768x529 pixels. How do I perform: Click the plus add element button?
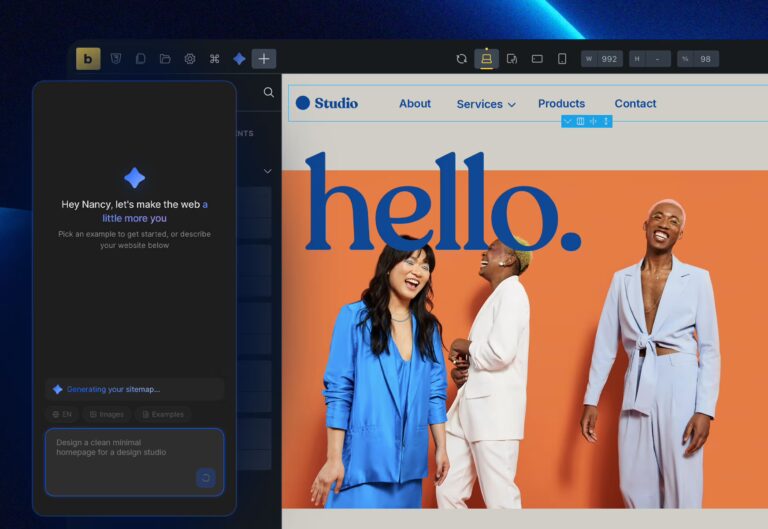pyautogui.click(x=264, y=59)
